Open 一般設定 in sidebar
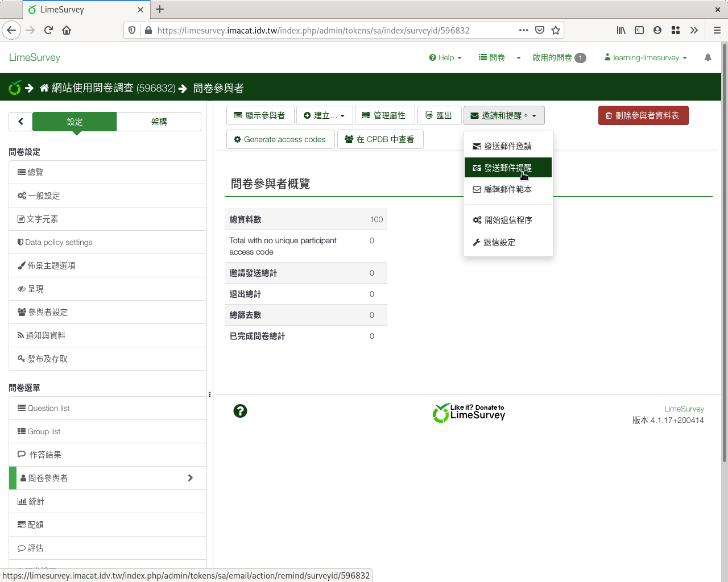Screen dimensions: 728x582 point(107,196)
